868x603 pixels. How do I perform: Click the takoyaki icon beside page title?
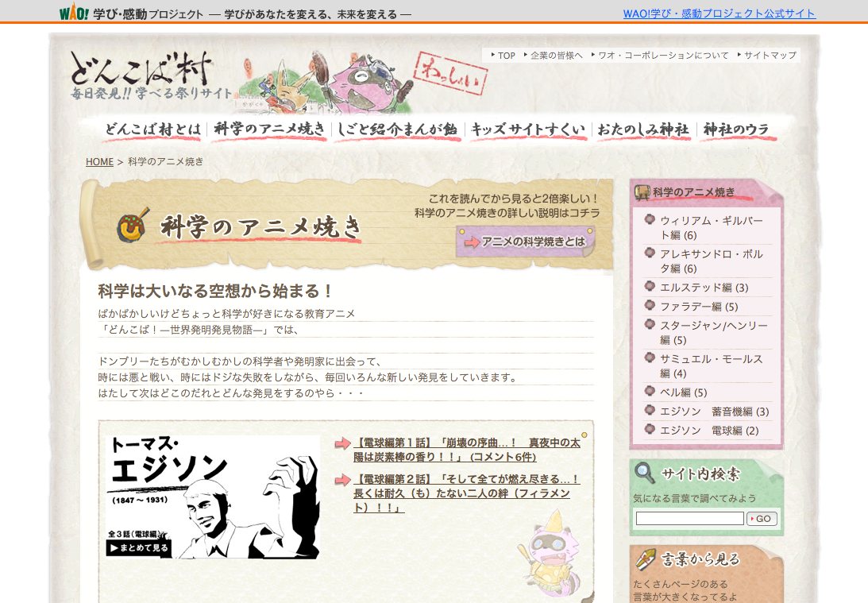tap(133, 226)
